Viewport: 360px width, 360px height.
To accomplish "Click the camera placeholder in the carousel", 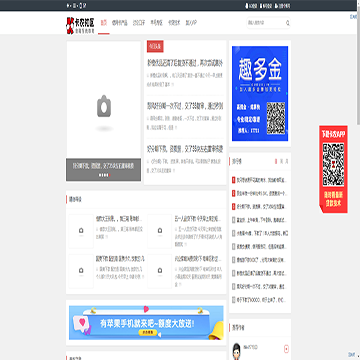I will (104, 106).
